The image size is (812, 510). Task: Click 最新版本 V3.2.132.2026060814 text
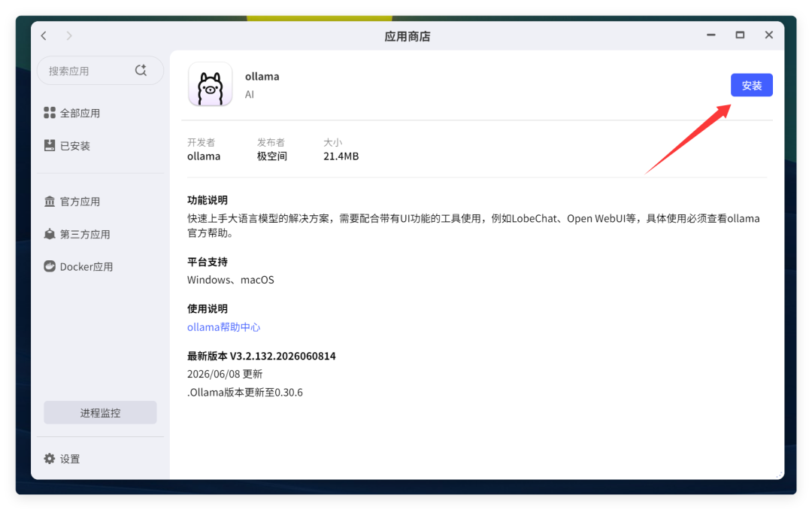(261, 356)
